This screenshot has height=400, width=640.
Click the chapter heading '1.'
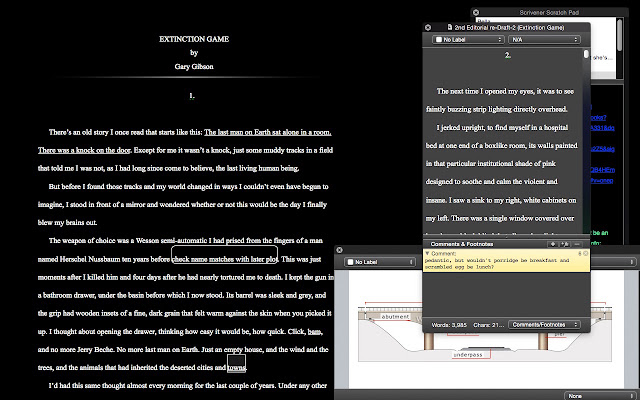coord(192,96)
